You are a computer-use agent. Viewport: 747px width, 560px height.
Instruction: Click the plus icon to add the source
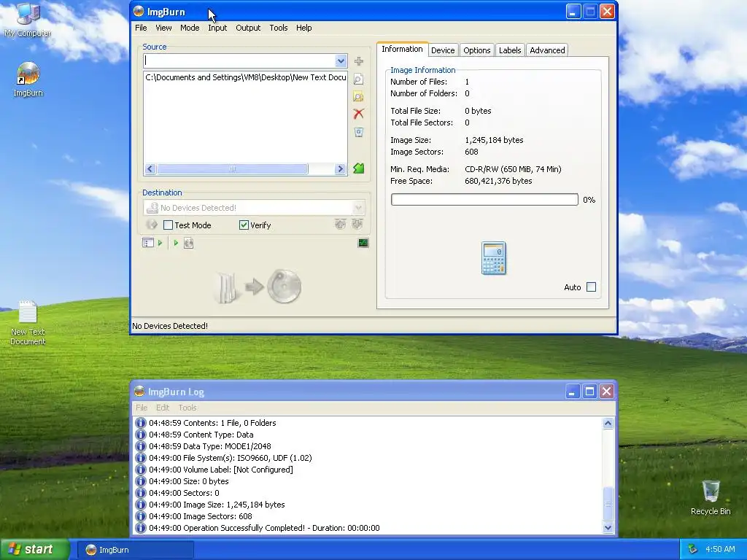click(359, 61)
